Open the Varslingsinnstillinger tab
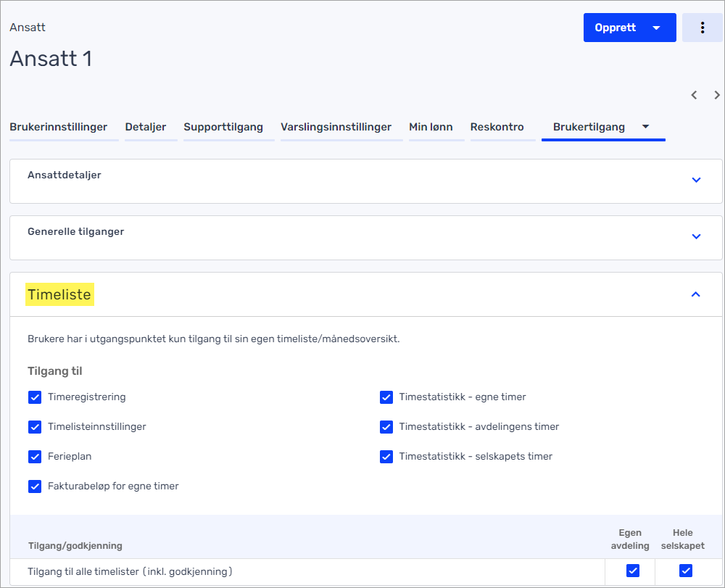Screen dimensions: 725x588 coord(336,127)
